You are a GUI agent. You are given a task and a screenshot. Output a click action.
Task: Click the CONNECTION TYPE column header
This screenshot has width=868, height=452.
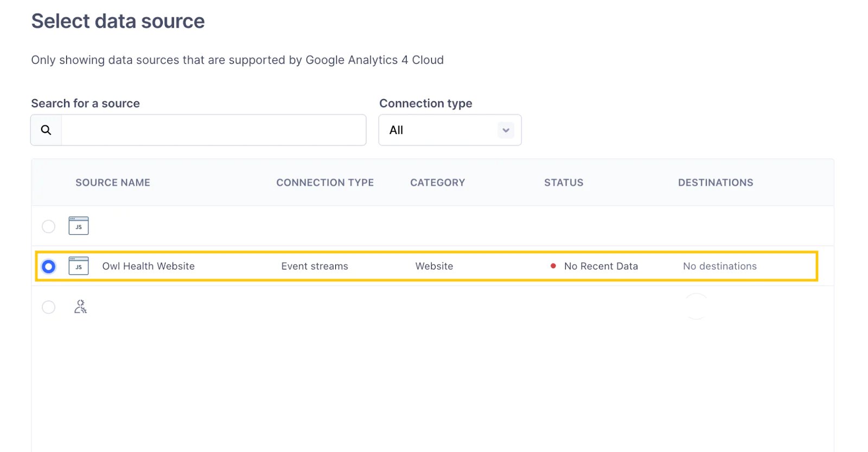(325, 183)
